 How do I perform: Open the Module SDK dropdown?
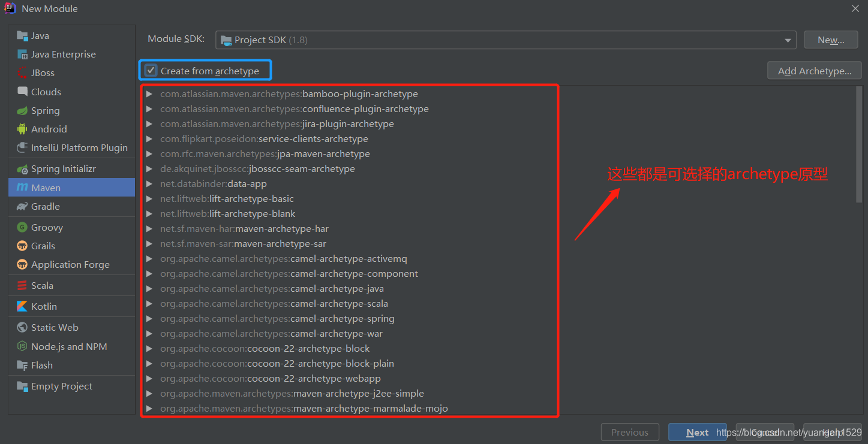(506, 40)
